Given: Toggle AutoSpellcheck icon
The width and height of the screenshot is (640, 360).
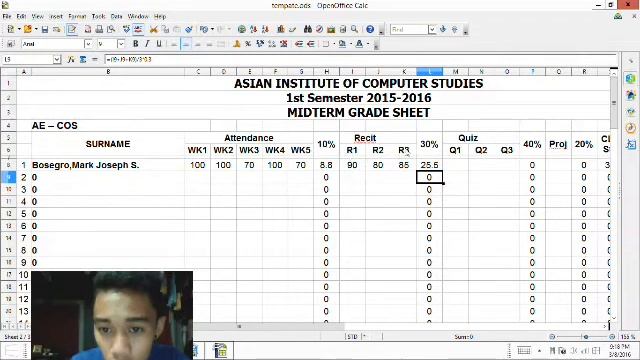Looking at the screenshot, I should tap(138, 29).
